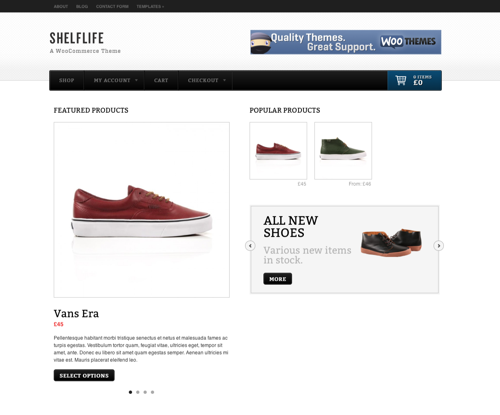Select the fourth featured slider dot

(x=152, y=392)
